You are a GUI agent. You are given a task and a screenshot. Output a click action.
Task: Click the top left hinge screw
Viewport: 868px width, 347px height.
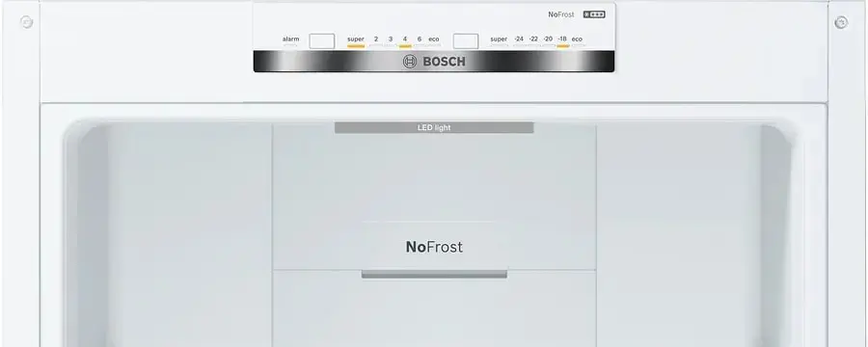tap(26, 22)
